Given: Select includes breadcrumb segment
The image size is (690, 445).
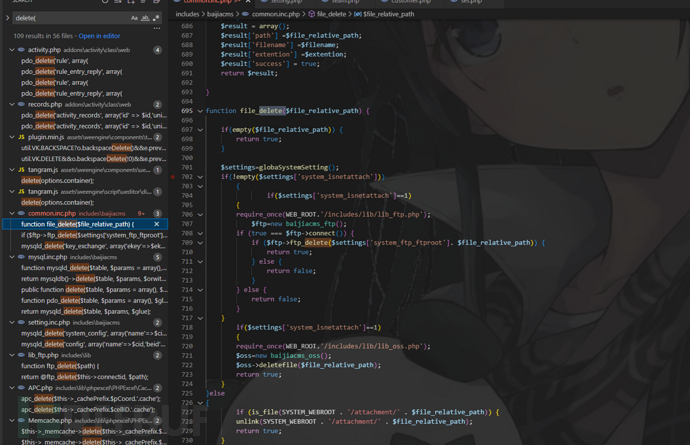Looking at the screenshot, I should coord(187,14).
